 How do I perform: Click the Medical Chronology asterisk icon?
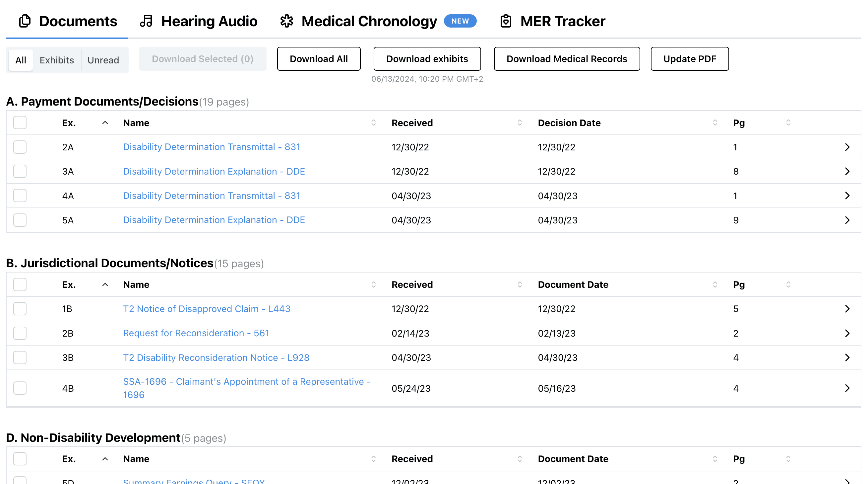click(286, 21)
